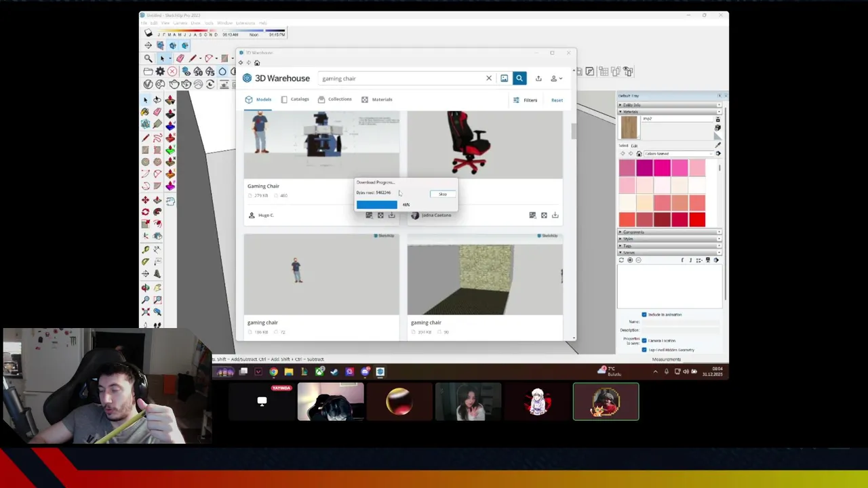Toggle Camera Location checkbox
This screenshot has width=868, height=488.
[644, 340]
